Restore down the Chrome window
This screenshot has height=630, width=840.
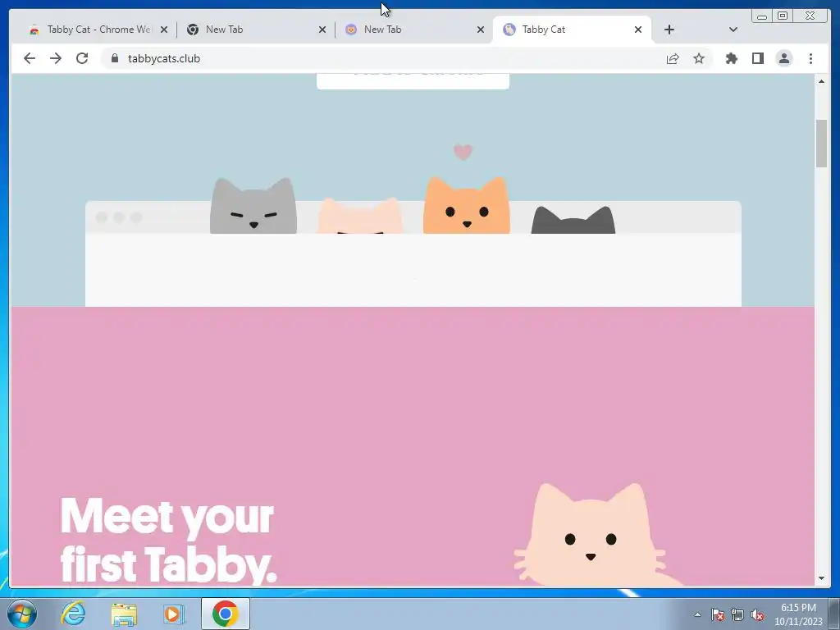(x=783, y=16)
